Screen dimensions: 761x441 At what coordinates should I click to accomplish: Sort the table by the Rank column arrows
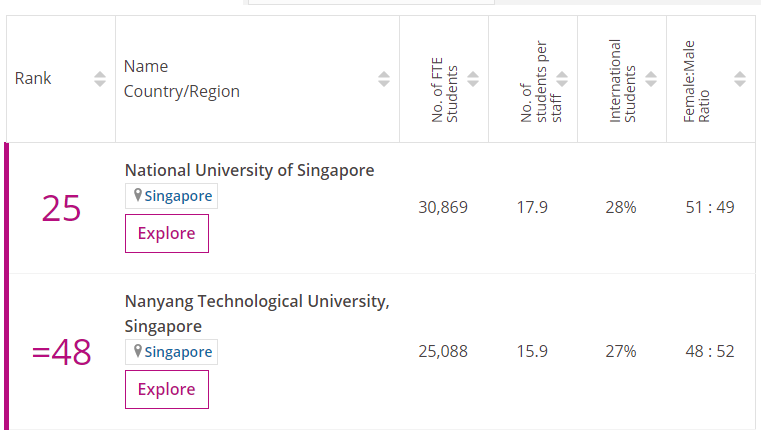(x=100, y=79)
